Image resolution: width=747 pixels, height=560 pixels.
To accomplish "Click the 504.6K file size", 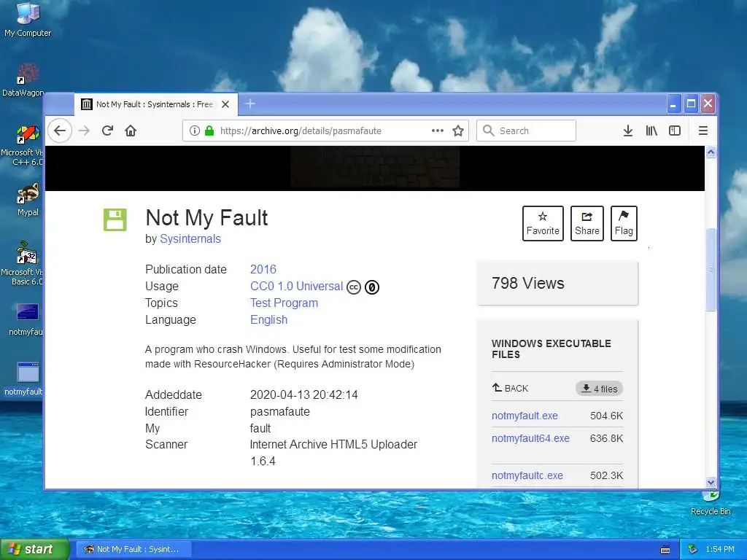I will pyautogui.click(x=606, y=416).
